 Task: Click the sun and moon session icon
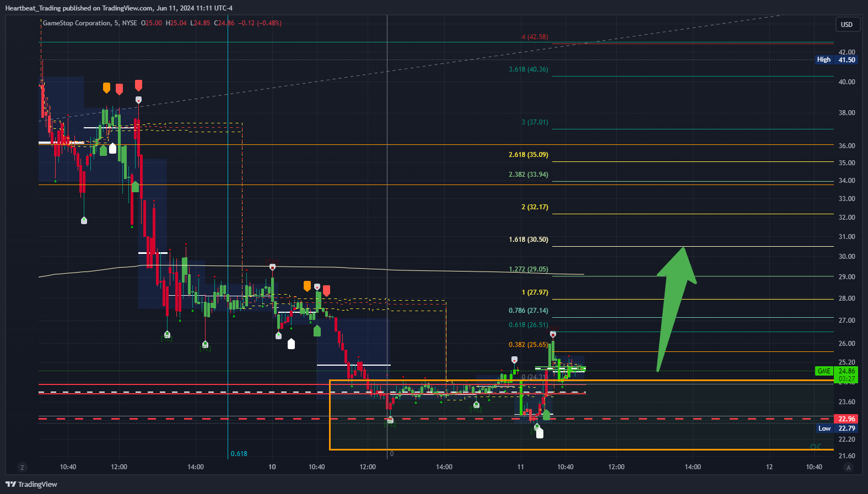(x=815, y=447)
